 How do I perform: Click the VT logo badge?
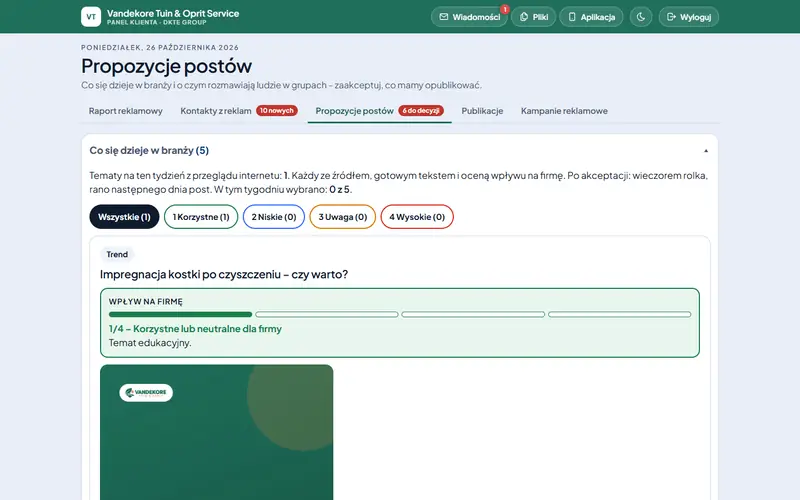pos(91,16)
